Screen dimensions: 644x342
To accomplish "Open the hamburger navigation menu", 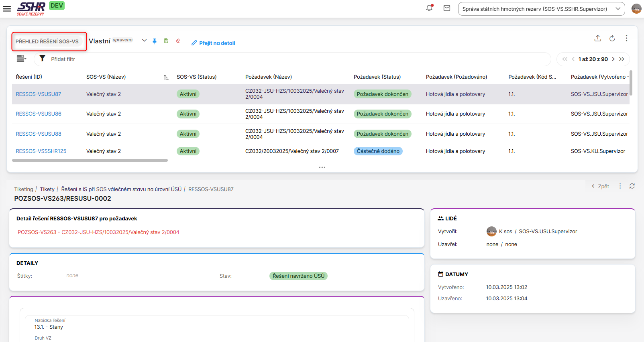I will coord(7,9).
